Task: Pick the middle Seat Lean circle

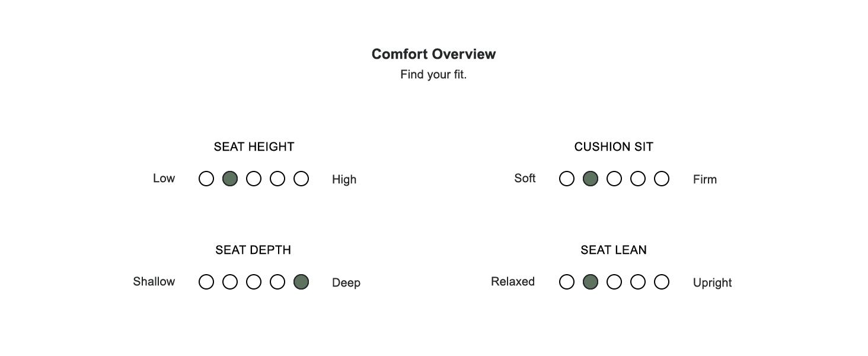Action: pyautogui.click(x=614, y=282)
